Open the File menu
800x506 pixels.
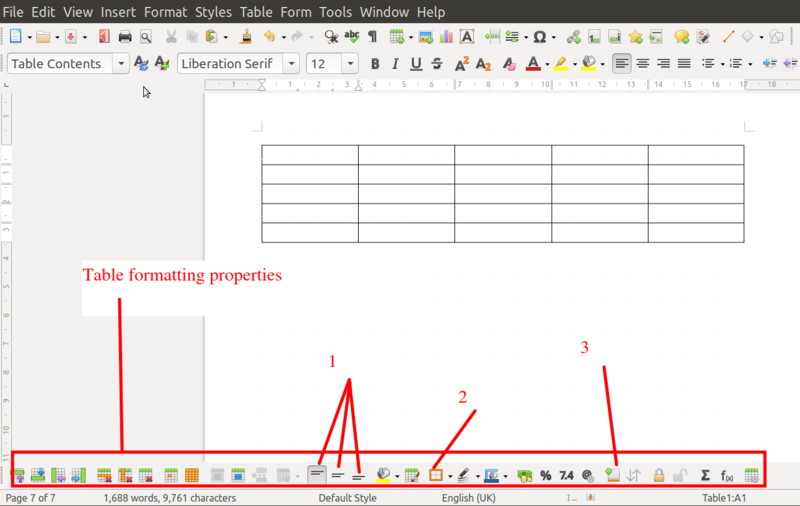pyautogui.click(x=13, y=12)
